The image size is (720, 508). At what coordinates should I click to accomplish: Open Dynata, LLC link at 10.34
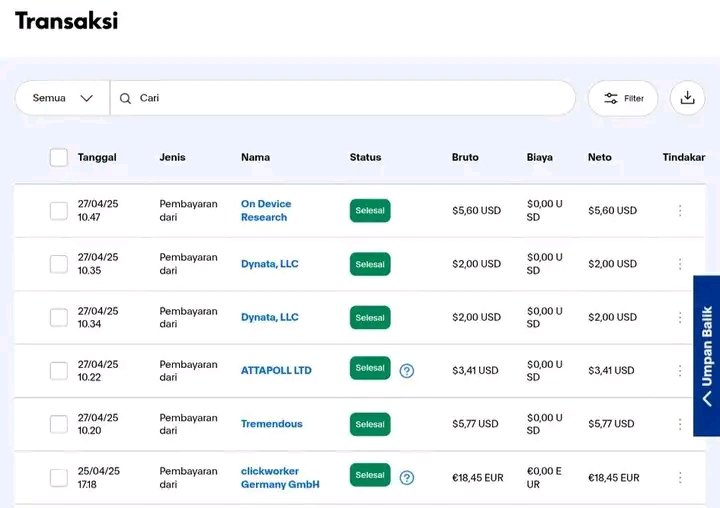click(x=270, y=317)
